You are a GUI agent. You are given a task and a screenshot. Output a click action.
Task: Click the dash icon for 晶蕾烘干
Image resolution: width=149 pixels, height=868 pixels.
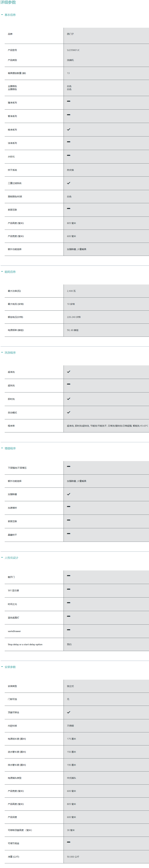tap(69, 534)
